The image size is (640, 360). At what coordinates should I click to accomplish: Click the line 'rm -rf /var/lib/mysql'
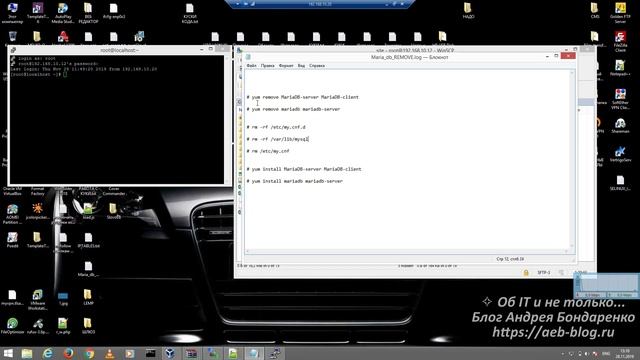coord(278,139)
